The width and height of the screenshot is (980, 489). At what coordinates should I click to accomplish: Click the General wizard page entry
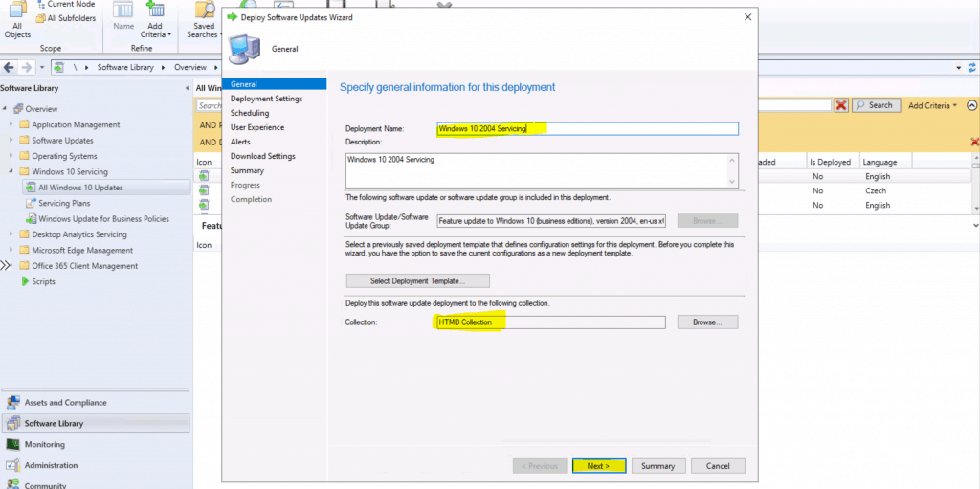(277, 84)
